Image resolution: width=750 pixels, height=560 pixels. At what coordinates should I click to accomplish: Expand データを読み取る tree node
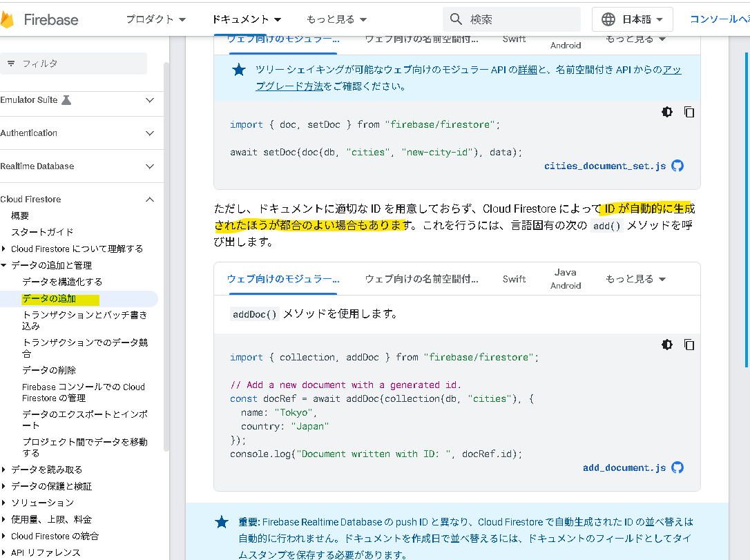[x=4, y=470]
